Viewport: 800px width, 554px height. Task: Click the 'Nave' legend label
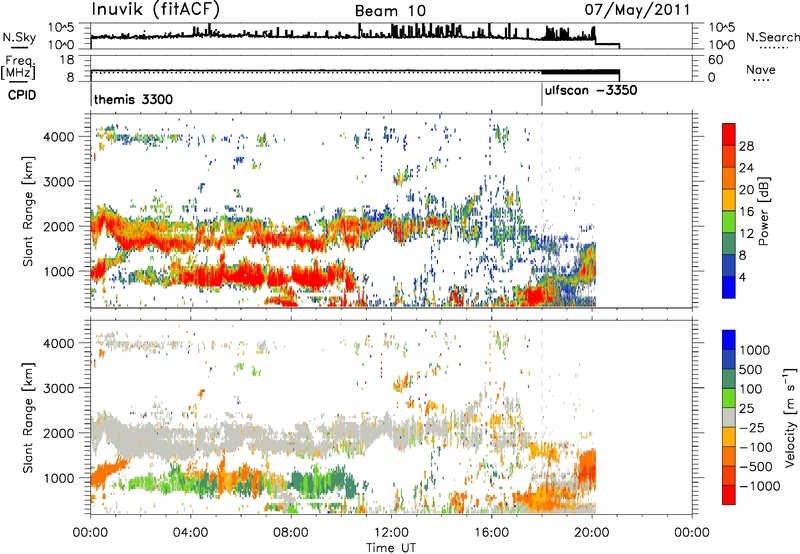(761, 70)
